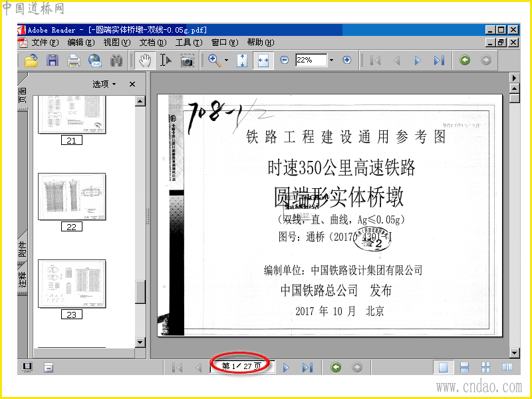Click document scroll up arrow
This screenshot has width=532, height=399.
click(515, 88)
